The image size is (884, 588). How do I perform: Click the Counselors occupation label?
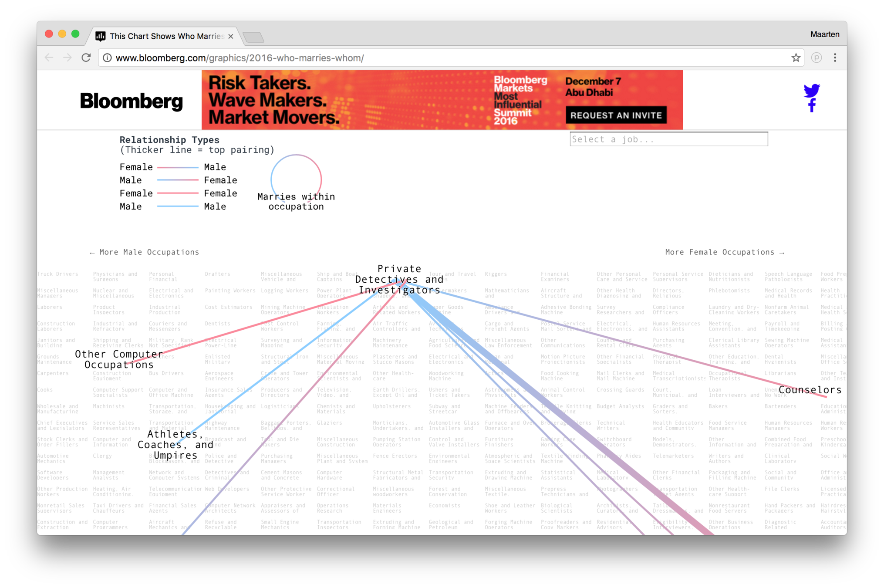pyautogui.click(x=810, y=390)
